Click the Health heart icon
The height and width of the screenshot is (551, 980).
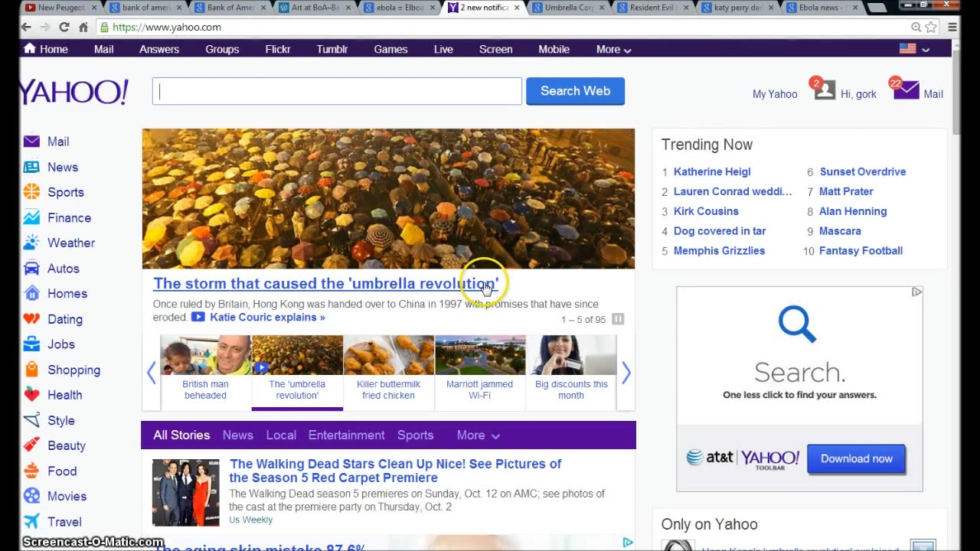click(31, 395)
